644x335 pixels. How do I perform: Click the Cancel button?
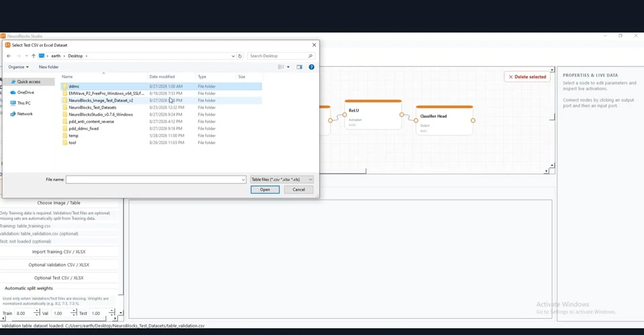[x=299, y=190]
